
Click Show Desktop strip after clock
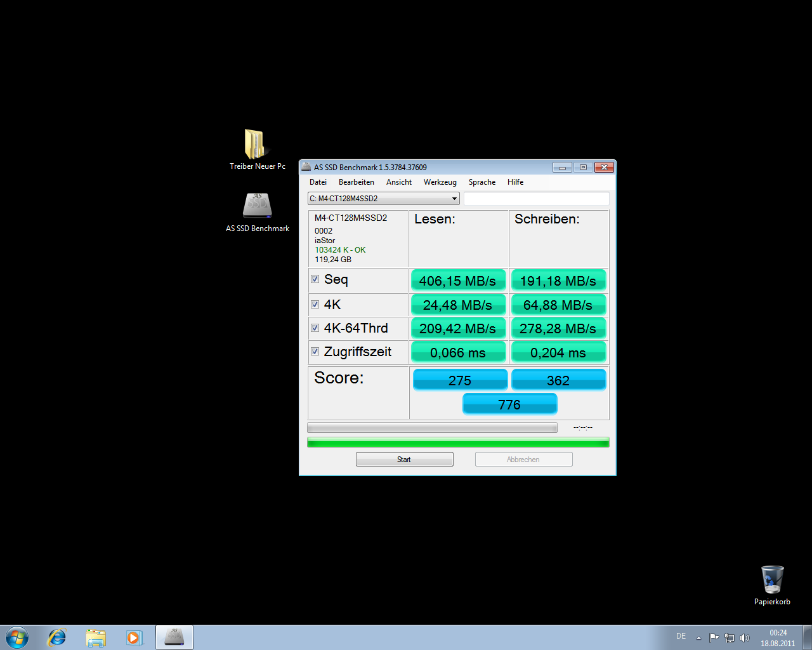[807, 637]
